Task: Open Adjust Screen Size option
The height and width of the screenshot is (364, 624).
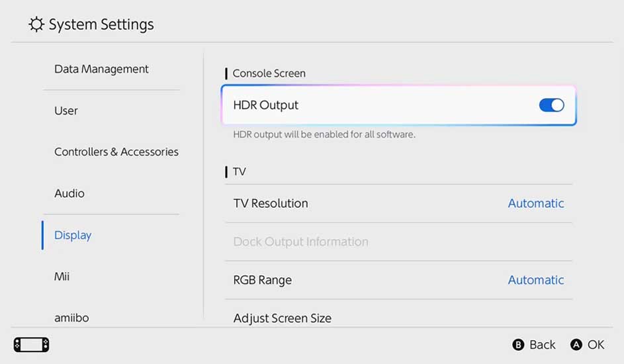Action: tap(283, 318)
